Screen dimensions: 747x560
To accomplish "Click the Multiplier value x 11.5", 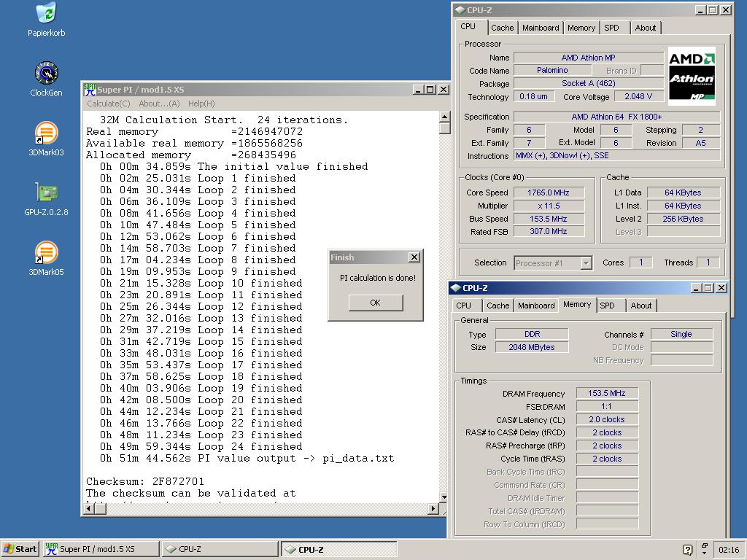I will pos(549,206).
